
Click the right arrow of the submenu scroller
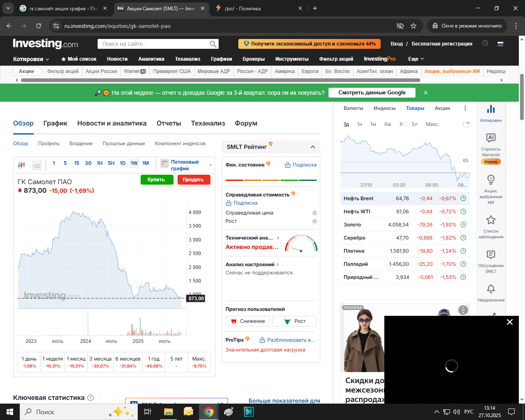pyautogui.click(x=502, y=80)
